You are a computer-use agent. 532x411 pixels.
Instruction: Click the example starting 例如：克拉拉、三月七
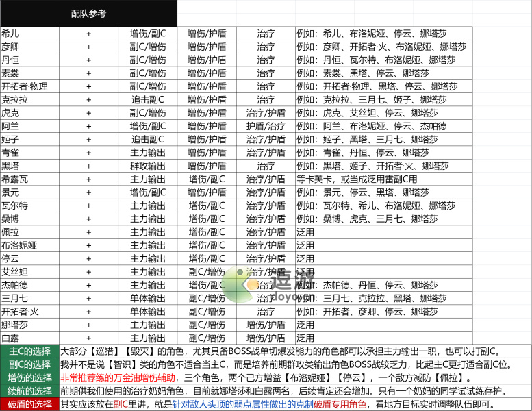[372, 100]
